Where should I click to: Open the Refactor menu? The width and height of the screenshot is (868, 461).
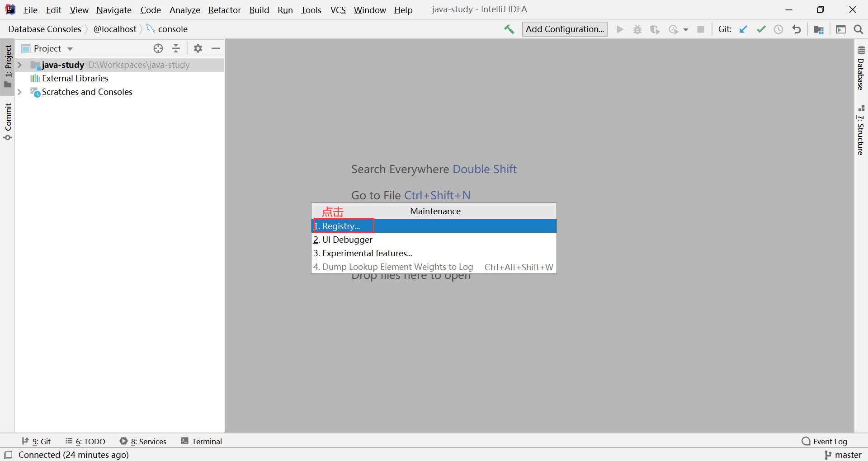[224, 9]
